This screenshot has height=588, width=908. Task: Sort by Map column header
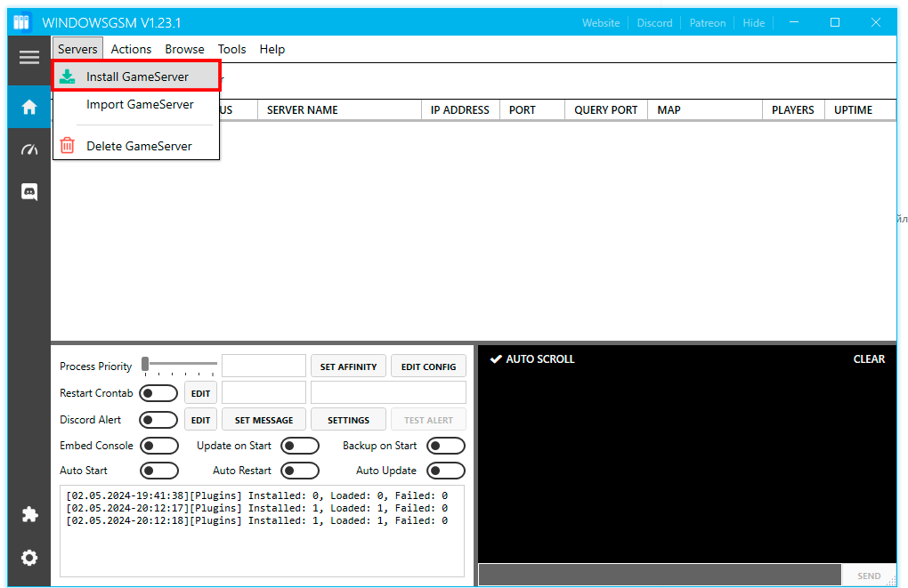pyautogui.click(x=705, y=110)
